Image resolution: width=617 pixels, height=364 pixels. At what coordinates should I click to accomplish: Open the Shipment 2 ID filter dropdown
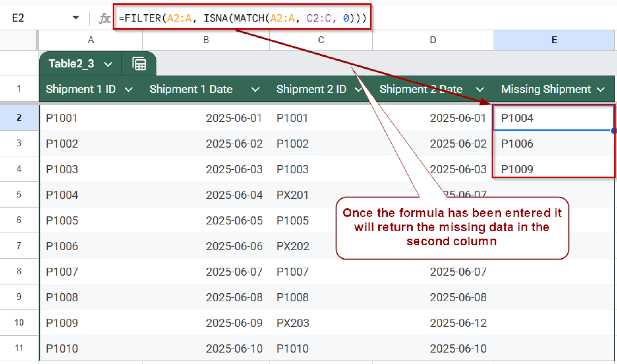point(359,89)
